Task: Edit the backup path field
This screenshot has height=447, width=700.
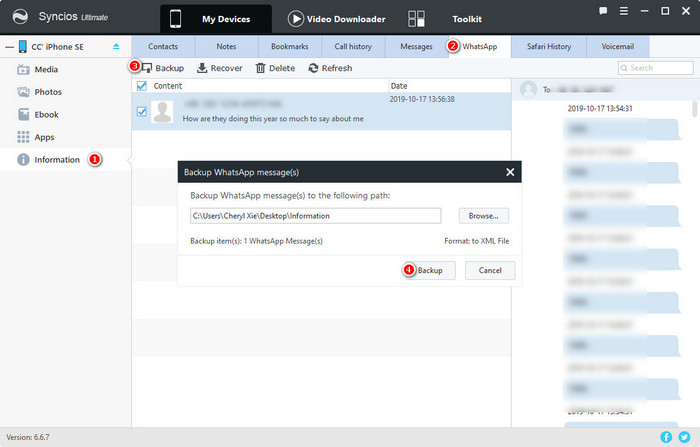Action: pyautogui.click(x=316, y=216)
